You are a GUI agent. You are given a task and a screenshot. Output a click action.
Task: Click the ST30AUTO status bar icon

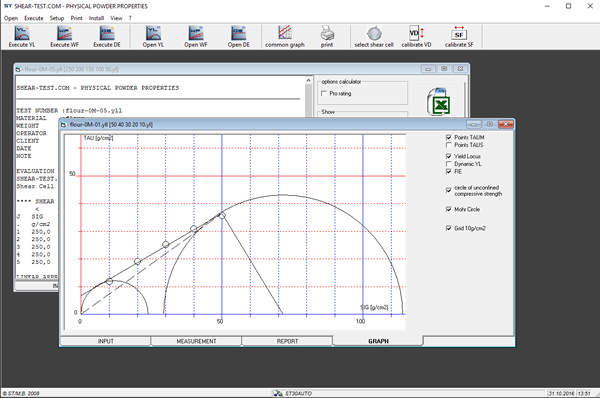click(277, 393)
